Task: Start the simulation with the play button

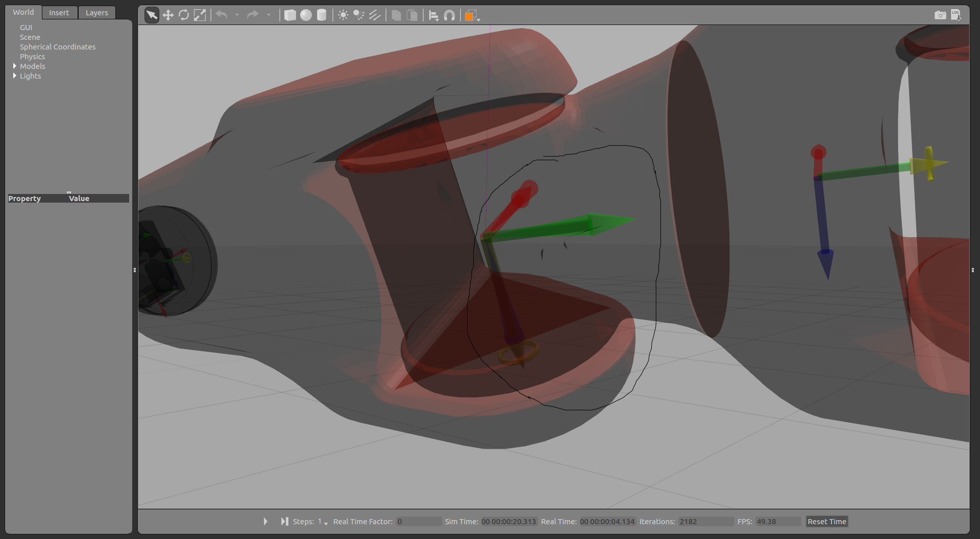Action: tap(265, 521)
